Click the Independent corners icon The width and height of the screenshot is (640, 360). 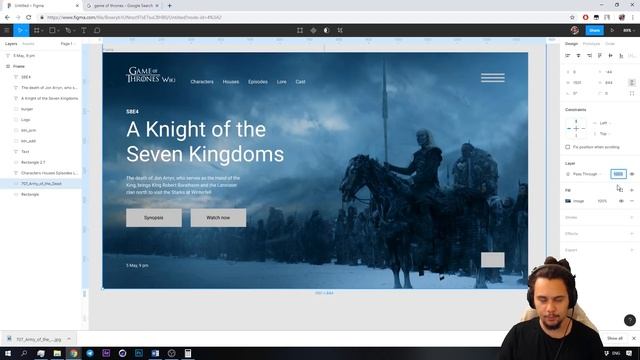click(x=632, y=93)
